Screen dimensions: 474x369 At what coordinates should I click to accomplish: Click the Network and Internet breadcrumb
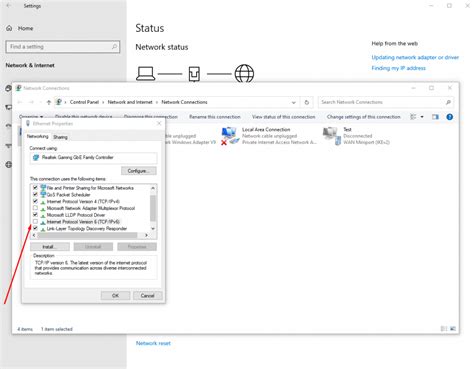point(130,102)
